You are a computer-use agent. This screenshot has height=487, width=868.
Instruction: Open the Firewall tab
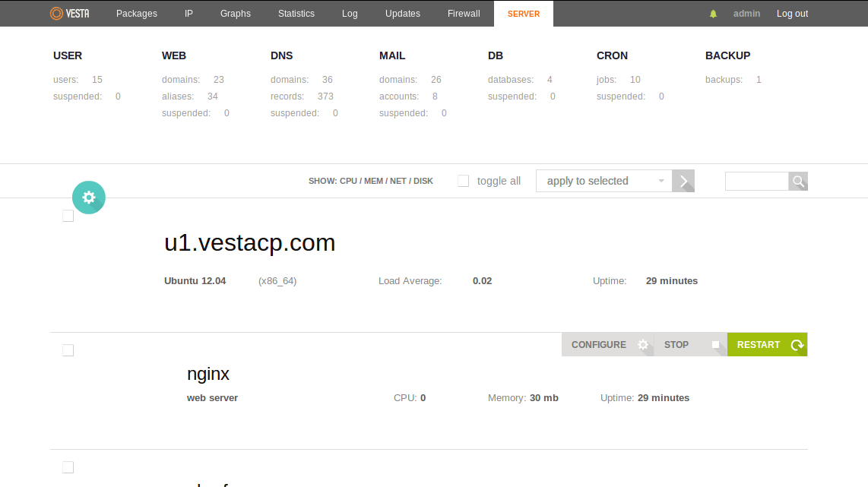pyautogui.click(x=463, y=14)
